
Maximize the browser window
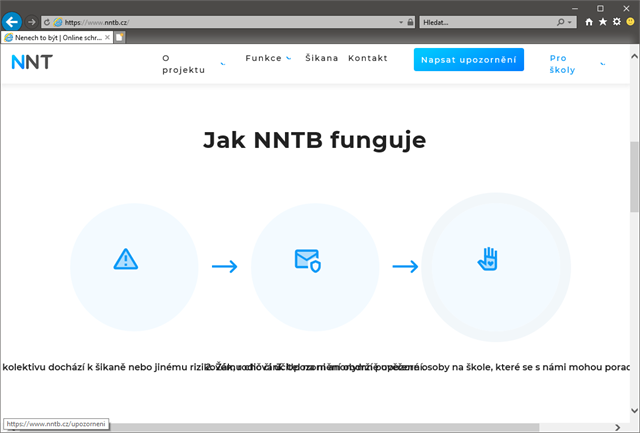click(600, 8)
